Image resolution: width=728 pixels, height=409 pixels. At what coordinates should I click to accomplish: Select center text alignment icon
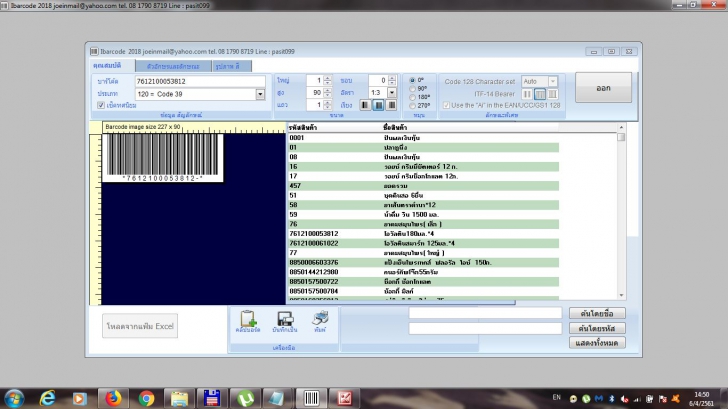378,105
